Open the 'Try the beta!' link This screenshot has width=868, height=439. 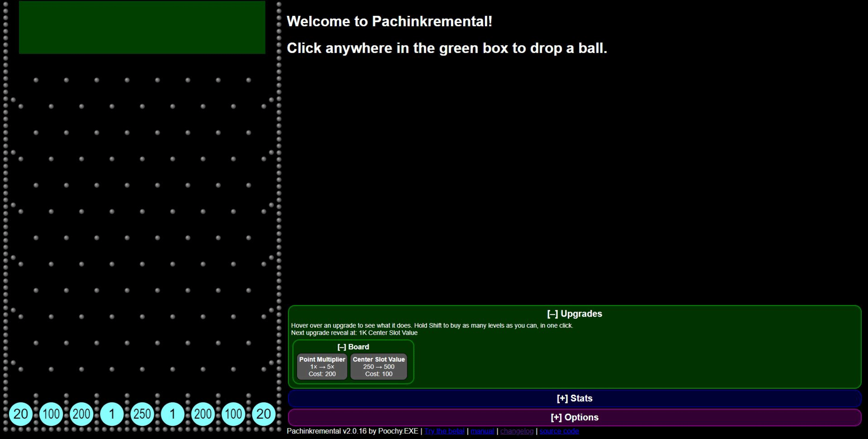(x=444, y=431)
